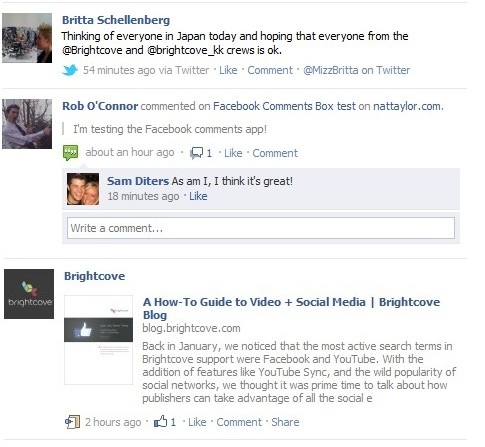Visit nattaylor.com link

tap(407, 106)
